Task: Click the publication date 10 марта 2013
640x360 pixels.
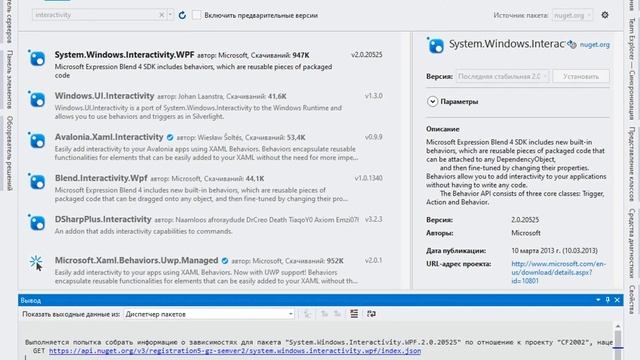Action: pyautogui.click(x=554, y=251)
